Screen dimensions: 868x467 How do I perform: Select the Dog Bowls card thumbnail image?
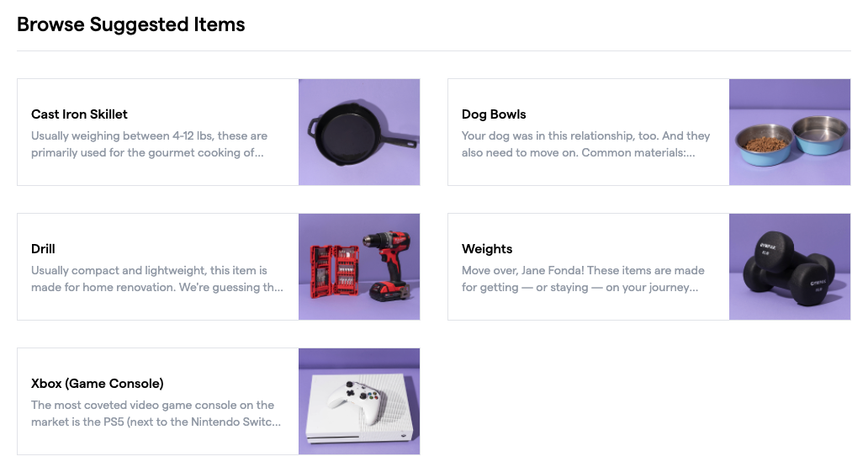click(x=790, y=132)
